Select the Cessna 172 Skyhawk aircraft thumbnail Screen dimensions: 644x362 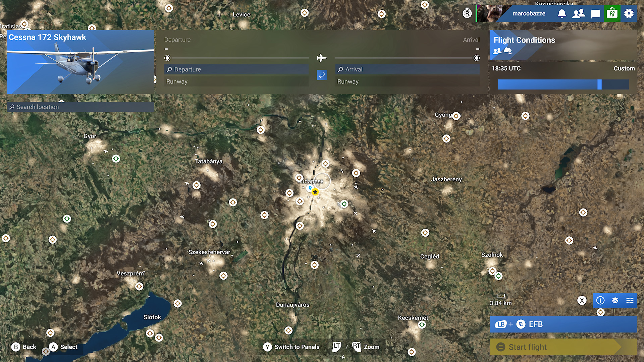point(80,62)
